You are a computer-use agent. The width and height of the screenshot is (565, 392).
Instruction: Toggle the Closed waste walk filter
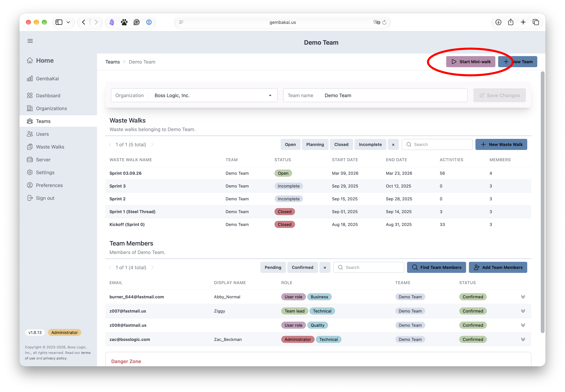click(x=341, y=144)
